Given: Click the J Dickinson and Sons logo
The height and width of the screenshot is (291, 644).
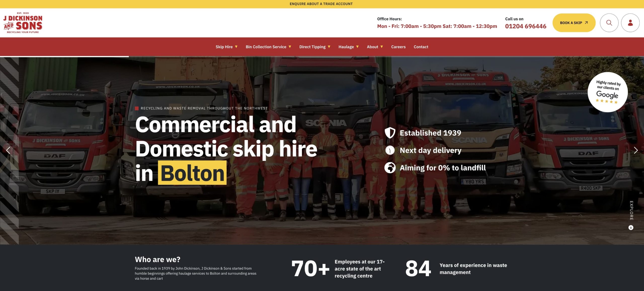Looking at the screenshot, I should pos(23,23).
